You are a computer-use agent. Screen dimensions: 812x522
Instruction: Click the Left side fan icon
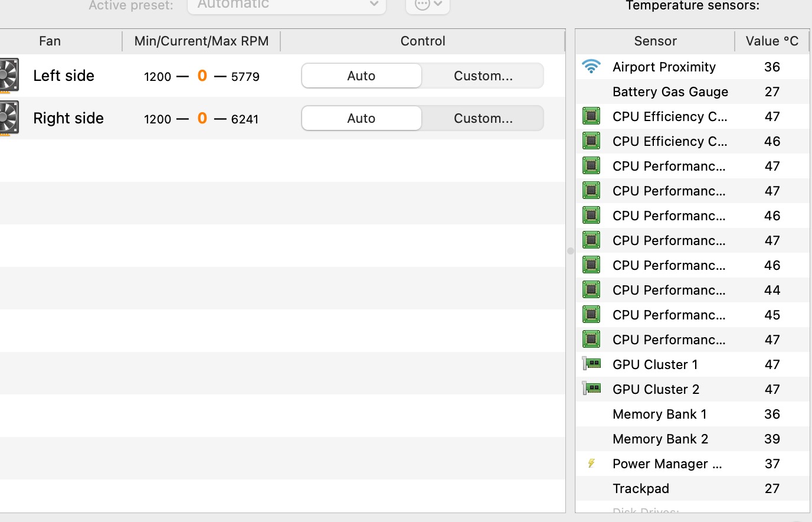coord(9,75)
